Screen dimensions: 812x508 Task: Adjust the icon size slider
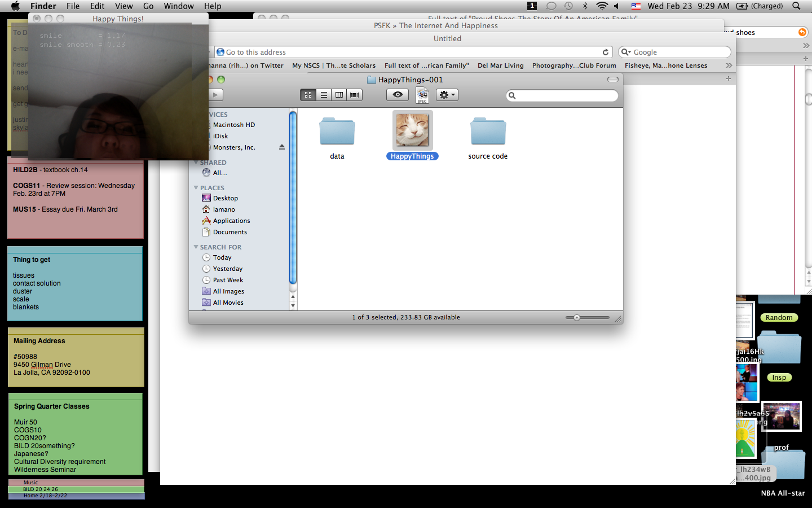pos(577,317)
